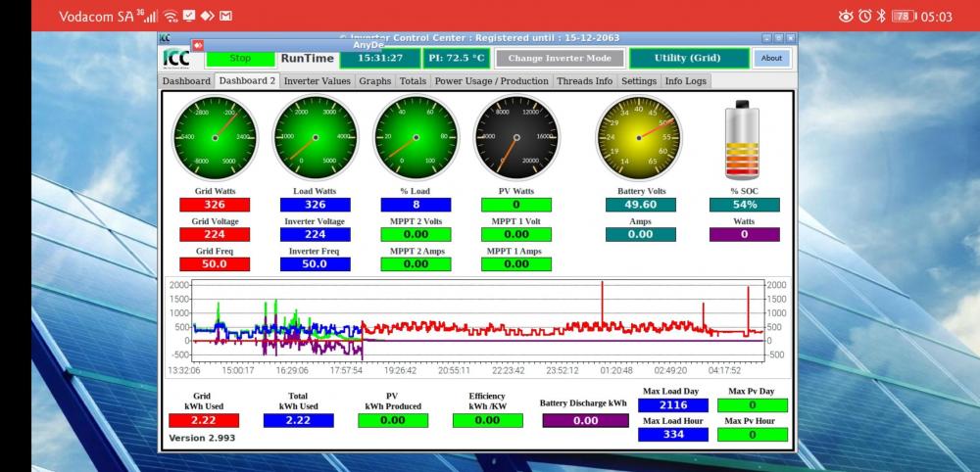
Task: Click the Efficiency kWh/KW value
Action: 487,421
